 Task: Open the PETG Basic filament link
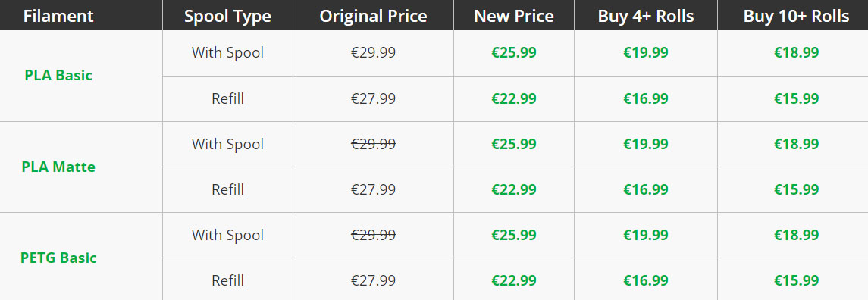[58, 258]
